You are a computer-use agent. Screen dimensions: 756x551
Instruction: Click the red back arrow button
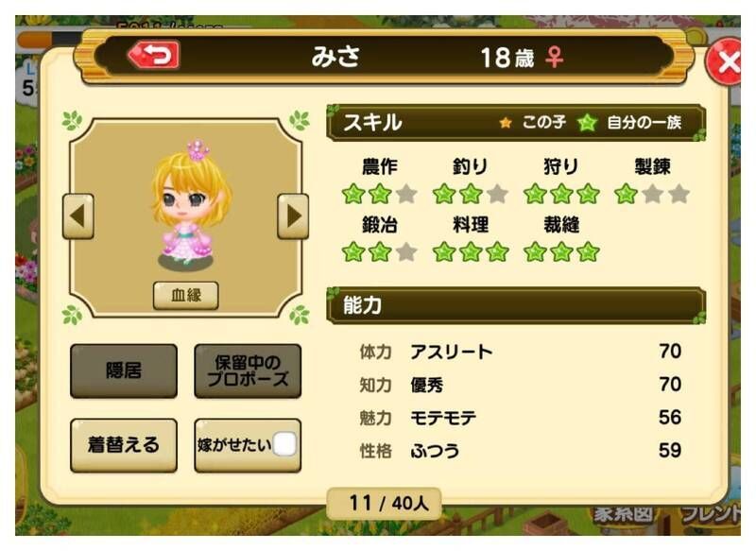(153, 55)
